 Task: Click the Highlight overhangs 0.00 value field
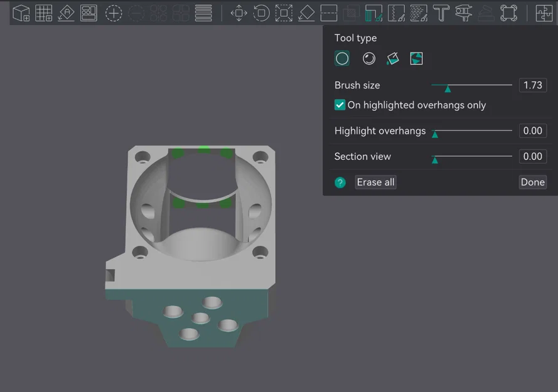coord(533,130)
